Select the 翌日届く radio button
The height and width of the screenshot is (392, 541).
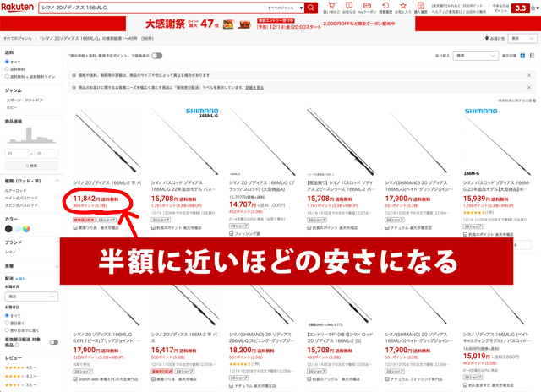coord(7,323)
